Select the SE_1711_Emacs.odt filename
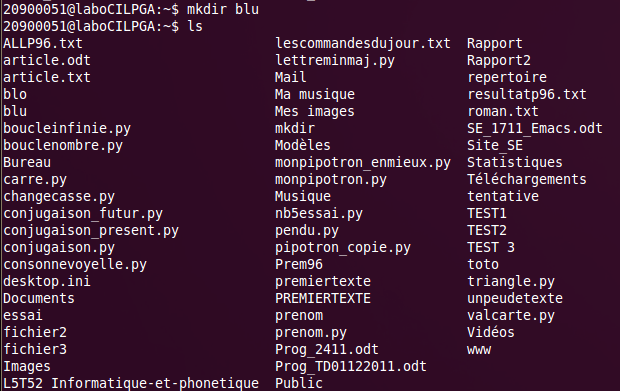 pos(535,128)
